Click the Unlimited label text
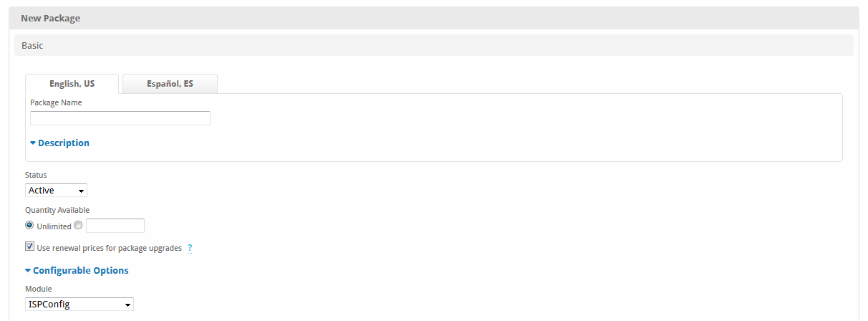 [x=54, y=226]
